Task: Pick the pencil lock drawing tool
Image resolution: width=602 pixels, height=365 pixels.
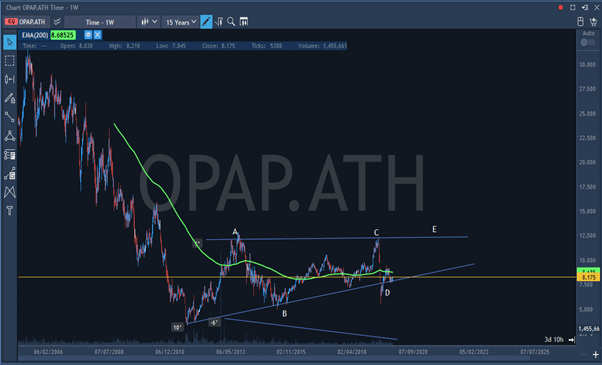Action: 10,98
